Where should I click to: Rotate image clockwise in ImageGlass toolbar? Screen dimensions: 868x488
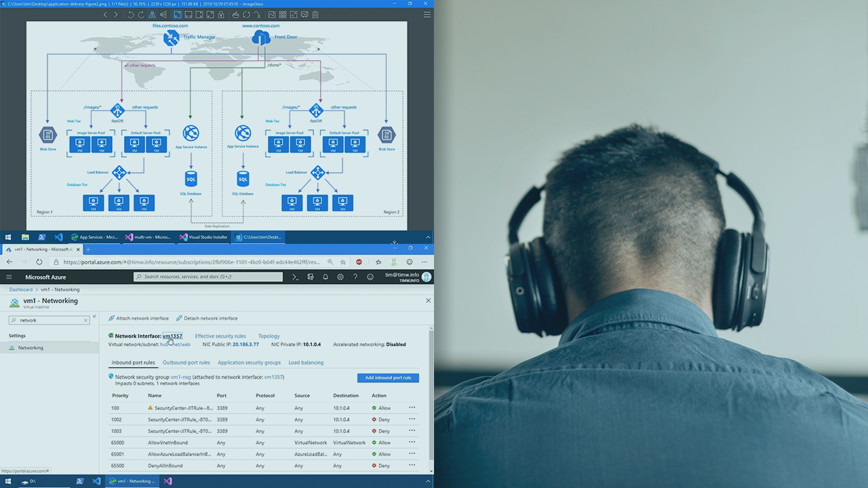tap(140, 14)
